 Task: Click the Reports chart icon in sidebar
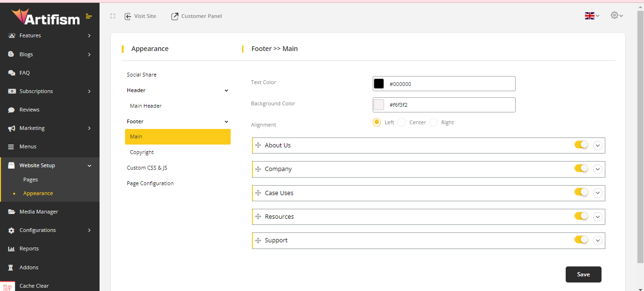point(11,249)
